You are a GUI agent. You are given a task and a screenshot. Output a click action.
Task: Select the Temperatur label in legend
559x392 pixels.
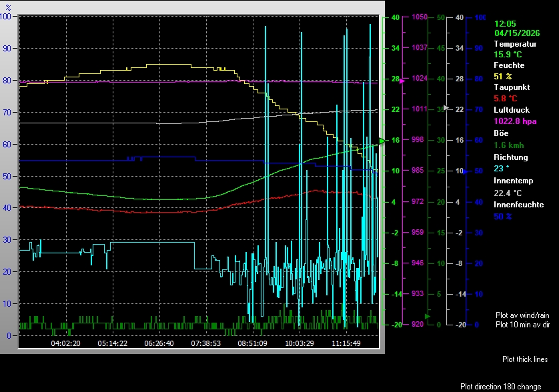pyautogui.click(x=515, y=43)
